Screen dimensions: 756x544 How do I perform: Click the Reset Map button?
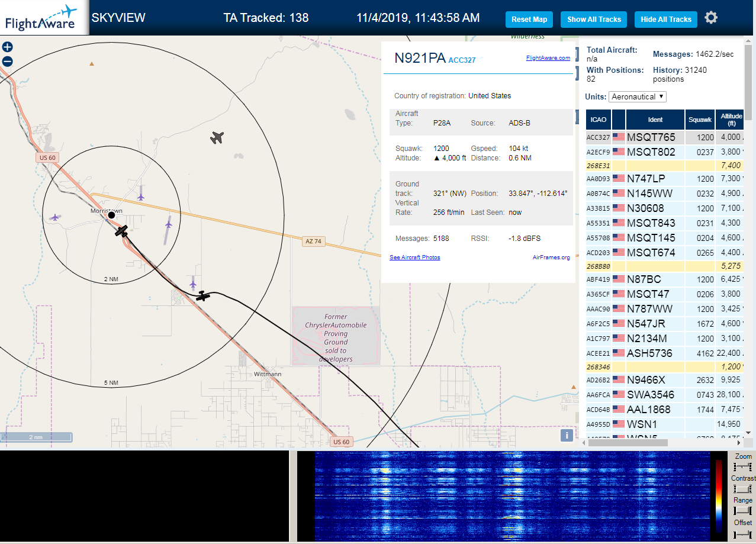click(x=529, y=20)
